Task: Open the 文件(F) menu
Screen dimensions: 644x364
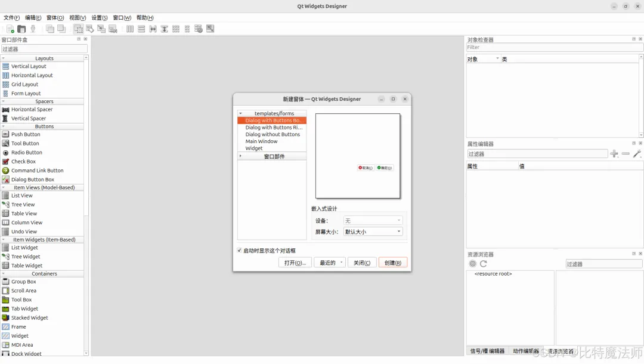Action: point(11,18)
